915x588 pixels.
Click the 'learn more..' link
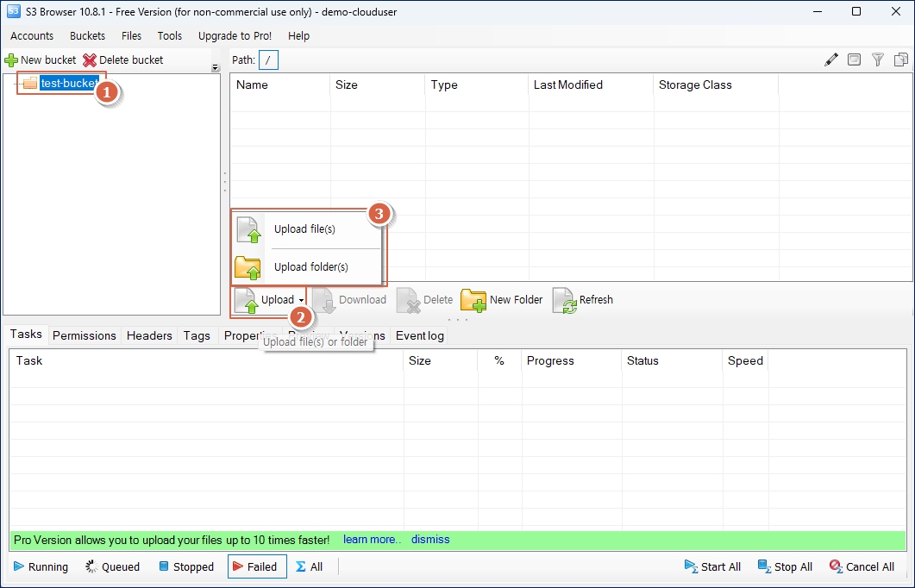[x=372, y=540]
